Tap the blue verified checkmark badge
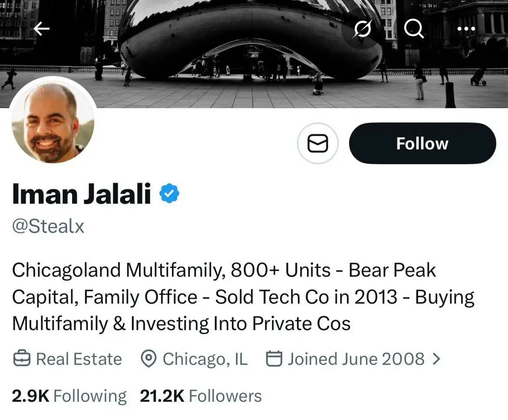 tap(169, 194)
